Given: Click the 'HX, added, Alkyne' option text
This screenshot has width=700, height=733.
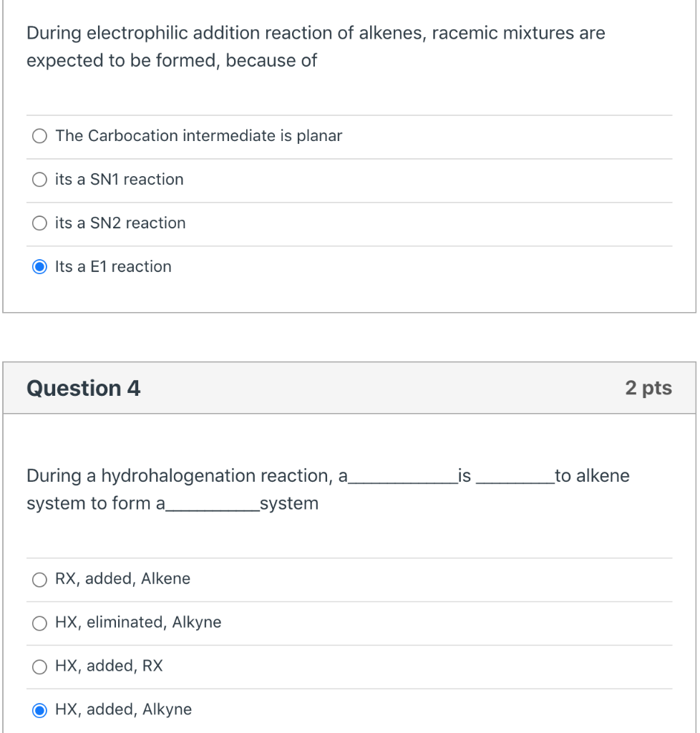Looking at the screenshot, I should pos(123,710).
